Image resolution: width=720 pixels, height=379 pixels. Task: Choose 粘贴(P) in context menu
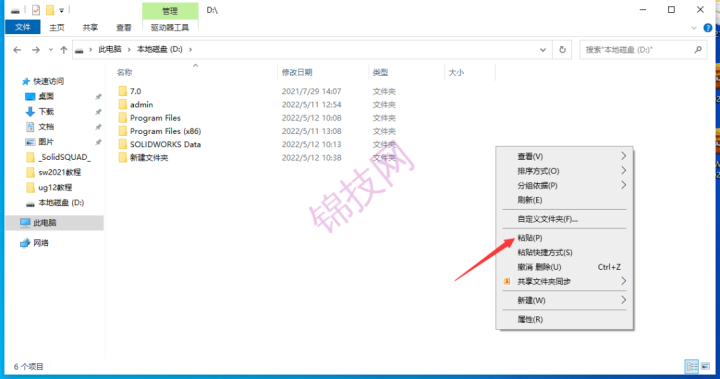click(565, 238)
